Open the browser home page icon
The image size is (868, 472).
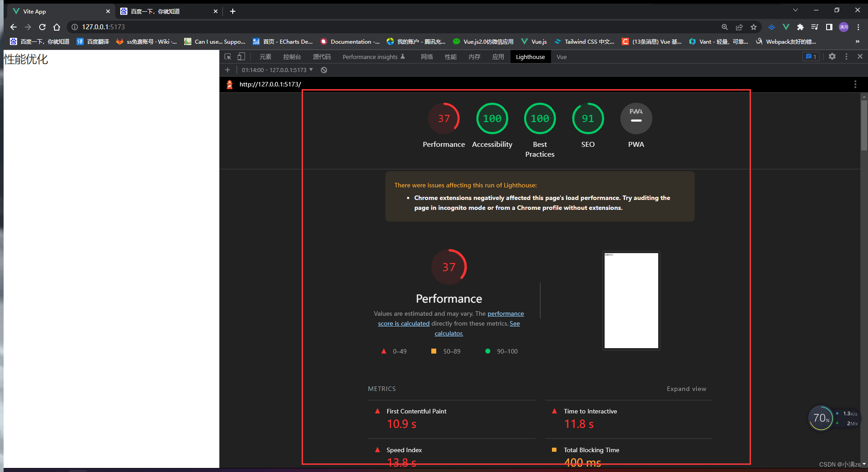point(57,27)
